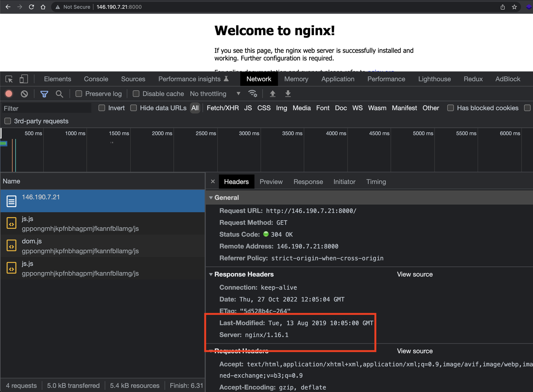This screenshot has height=392, width=533.
Task: Filter requests by Img
Action: click(281, 108)
